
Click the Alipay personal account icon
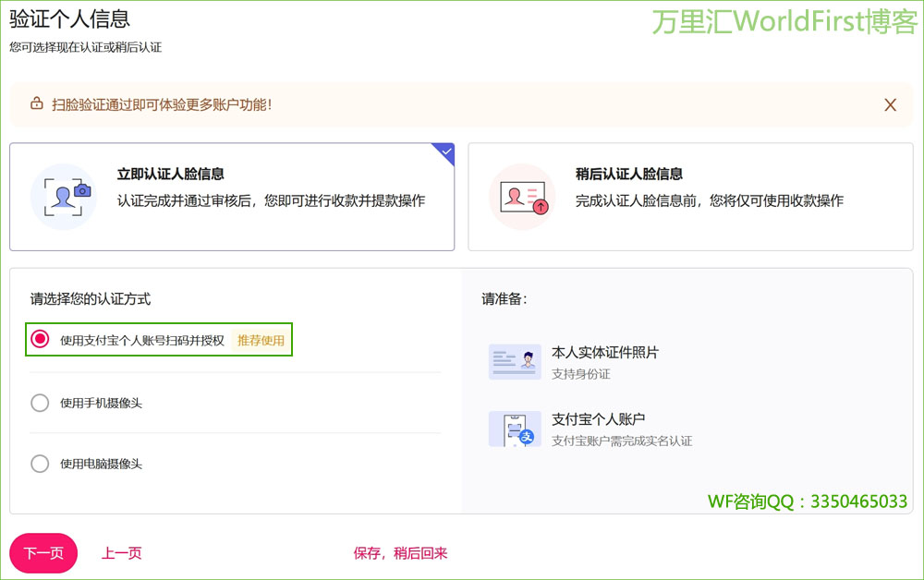pyautogui.click(x=515, y=429)
